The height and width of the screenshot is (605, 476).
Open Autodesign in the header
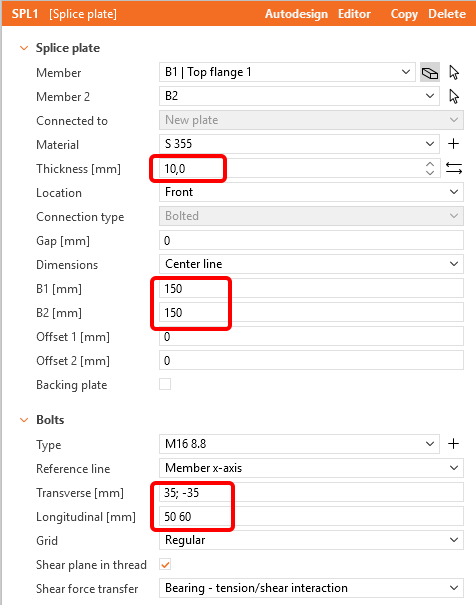pyautogui.click(x=296, y=14)
